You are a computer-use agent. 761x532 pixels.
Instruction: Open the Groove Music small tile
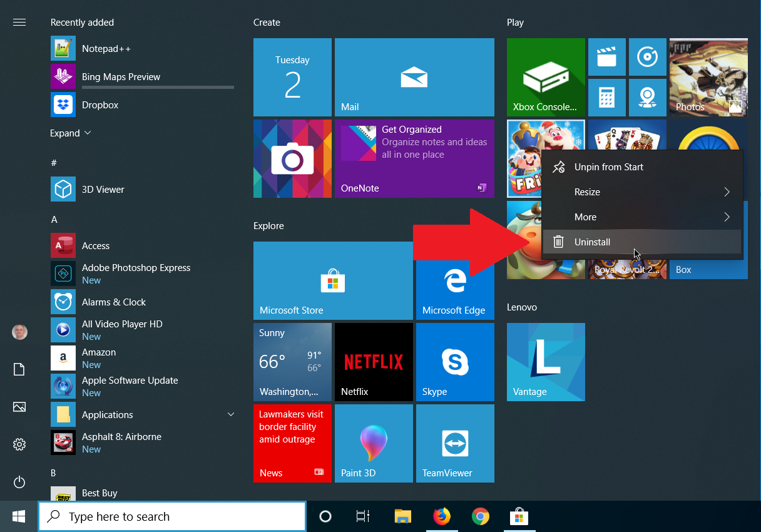pyautogui.click(x=648, y=57)
